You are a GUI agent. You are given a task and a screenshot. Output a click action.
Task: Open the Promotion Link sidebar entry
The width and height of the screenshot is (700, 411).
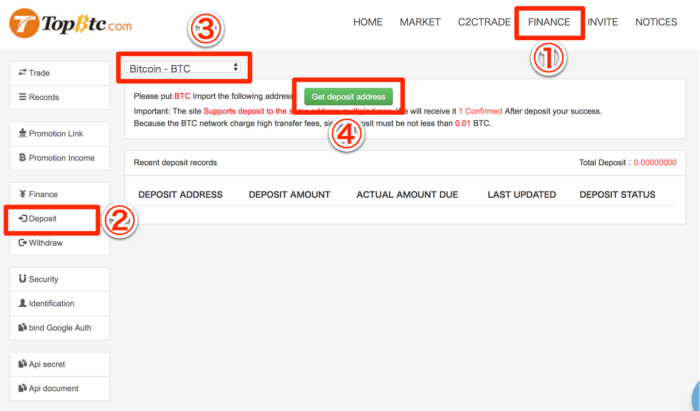[59, 133]
